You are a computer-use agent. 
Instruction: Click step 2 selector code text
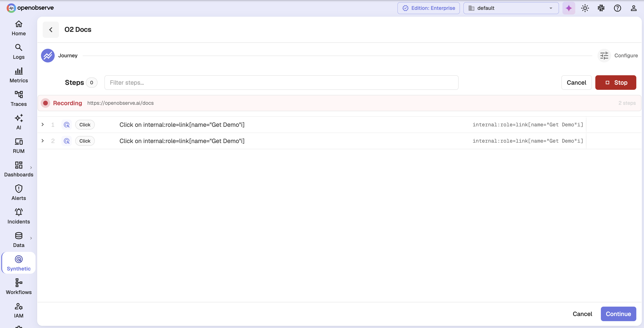(x=527, y=141)
